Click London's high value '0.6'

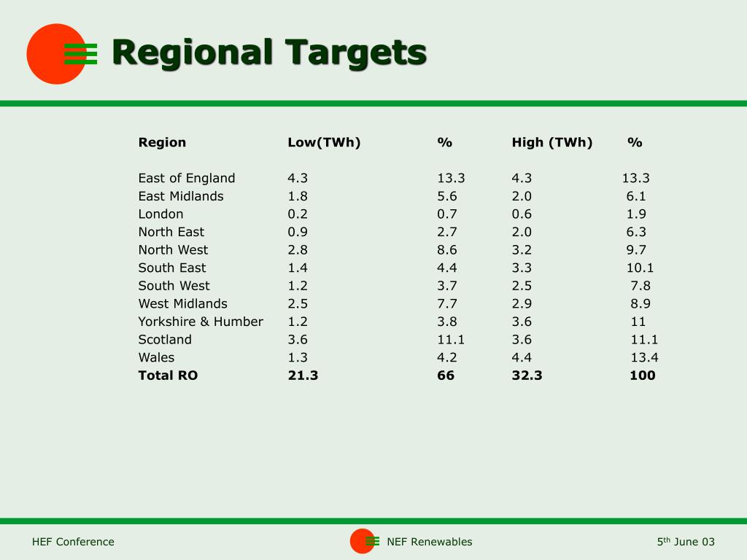[522, 214]
